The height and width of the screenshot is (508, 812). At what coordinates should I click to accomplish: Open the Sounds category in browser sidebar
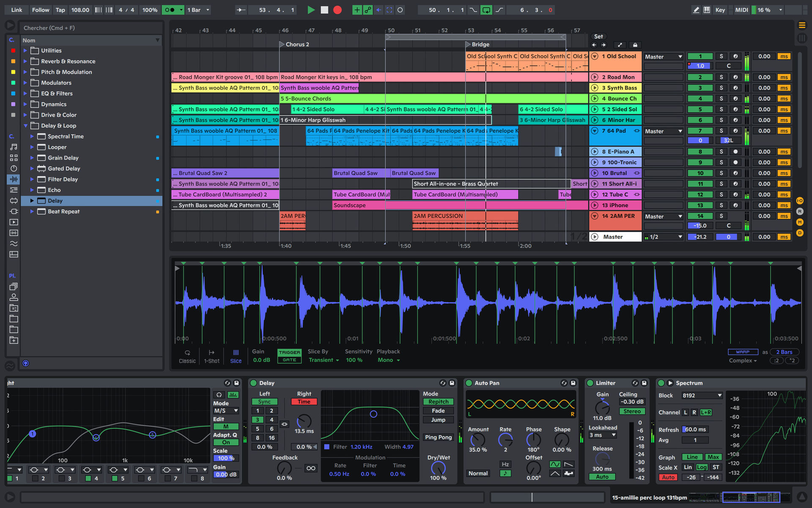[x=14, y=147]
